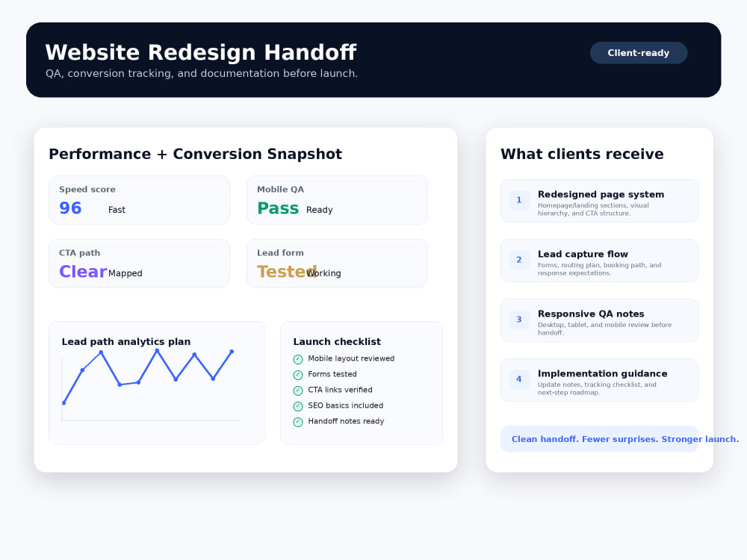
Task: Click the Lead form label
Action: coord(280,253)
